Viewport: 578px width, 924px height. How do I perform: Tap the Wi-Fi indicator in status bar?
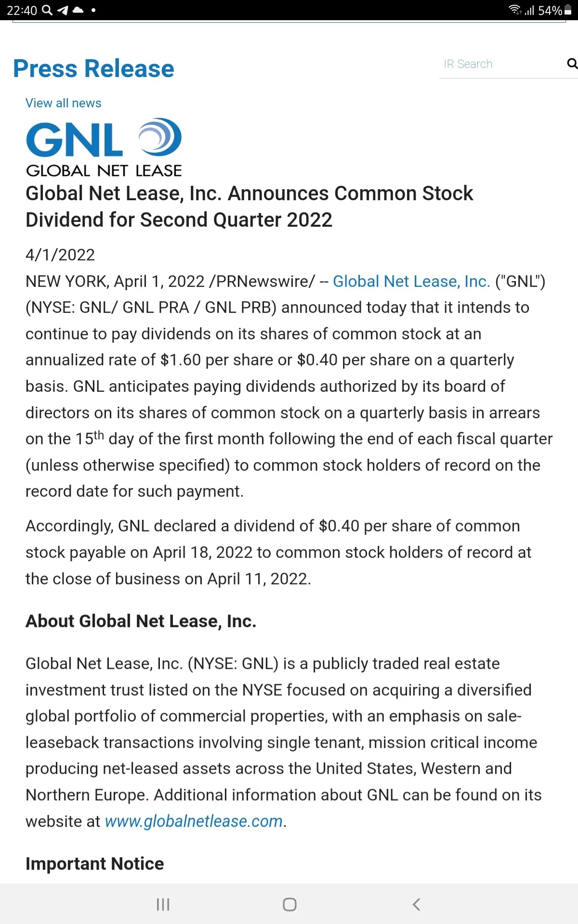(515, 10)
